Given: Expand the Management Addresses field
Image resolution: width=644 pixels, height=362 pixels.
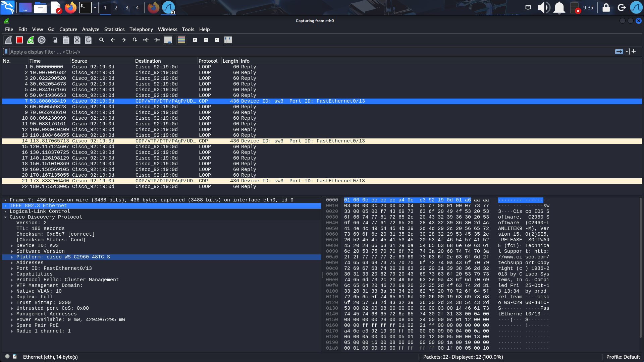Looking at the screenshot, I should (12, 314).
